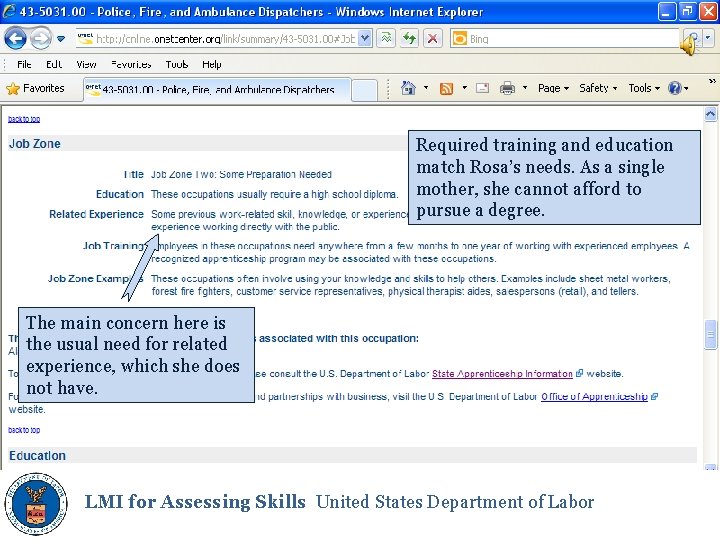Click the 'Job Training' label
Screen dimensions: 720x540
coord(113,246)
